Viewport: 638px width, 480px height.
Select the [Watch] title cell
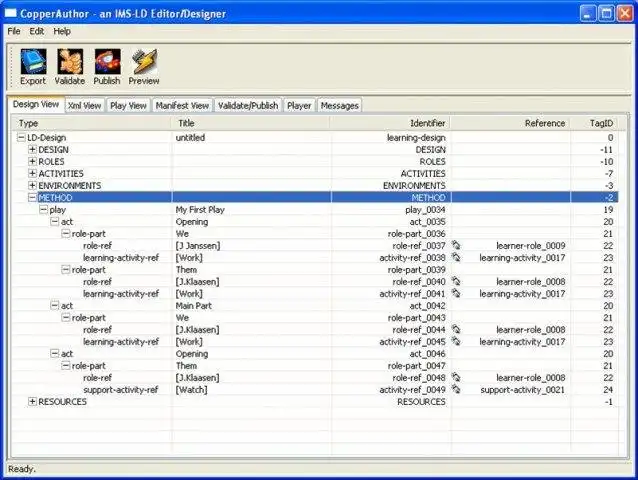(191, 389)
